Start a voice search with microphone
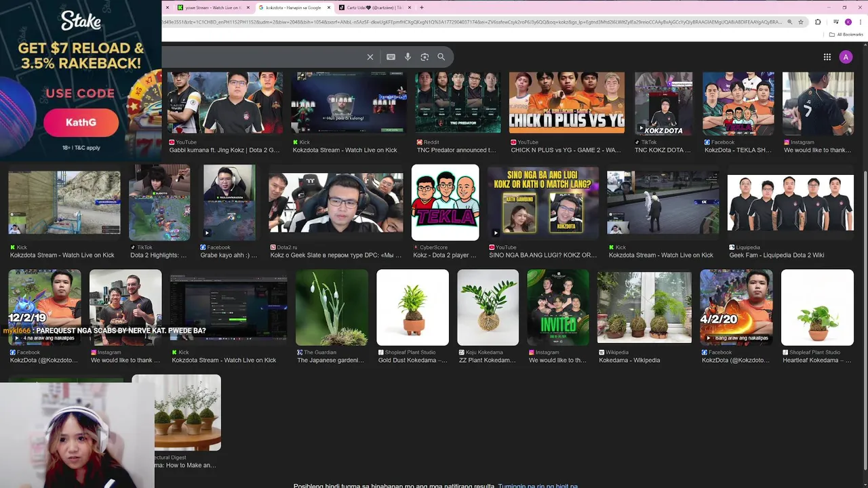Viewport: 868px width, 488px height. point(408,57)
